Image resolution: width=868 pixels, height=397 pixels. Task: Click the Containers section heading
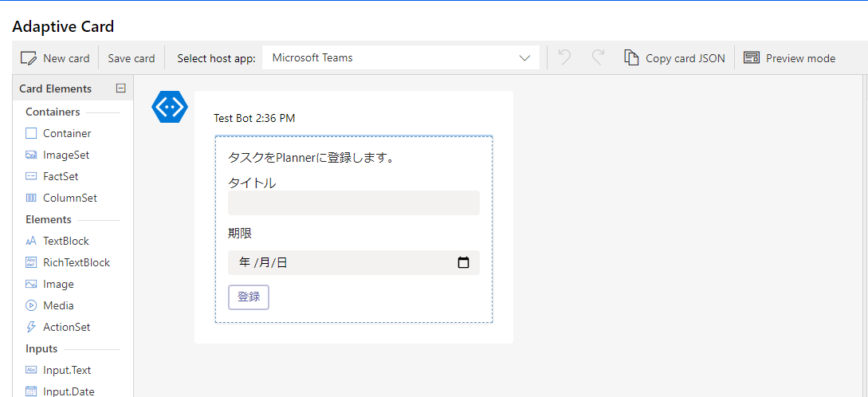pos(53,112)
